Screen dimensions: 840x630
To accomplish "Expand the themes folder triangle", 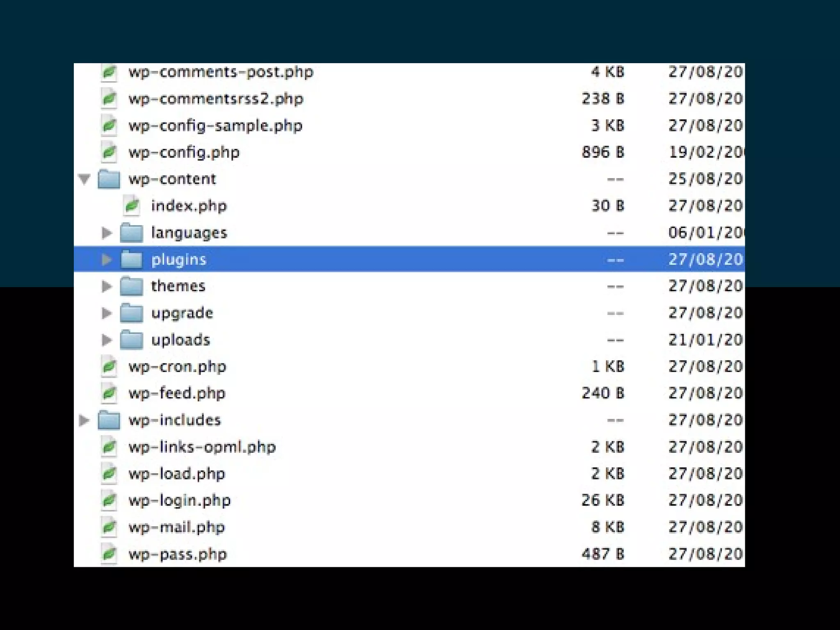I will tap(107, 286).
